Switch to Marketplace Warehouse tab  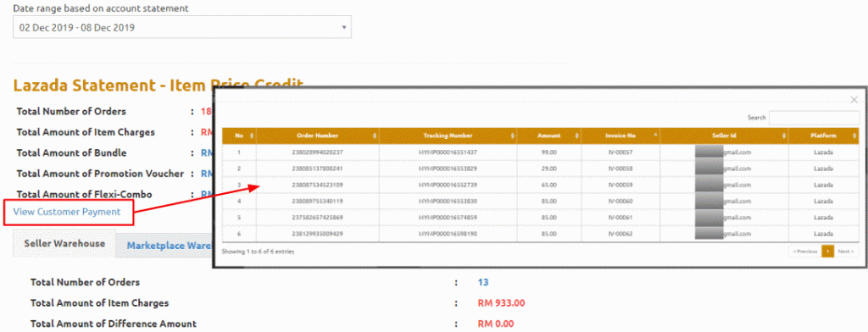click(170, 245)
